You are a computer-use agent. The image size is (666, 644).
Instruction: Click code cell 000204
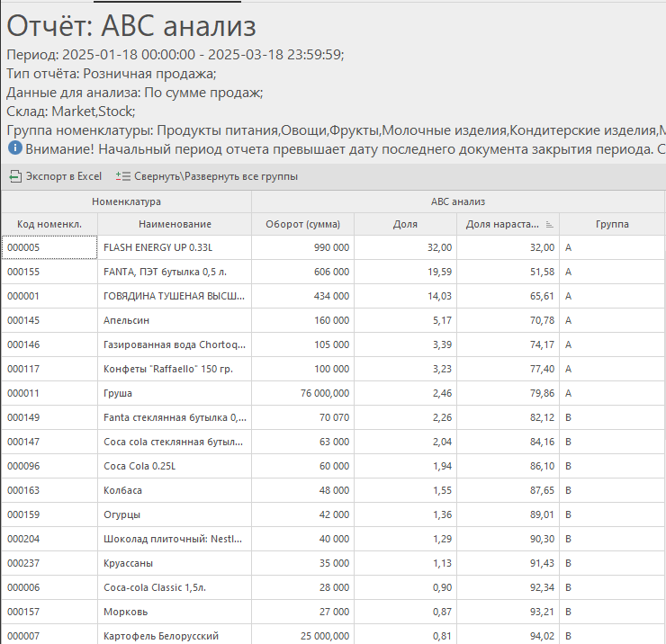point(49,539)
